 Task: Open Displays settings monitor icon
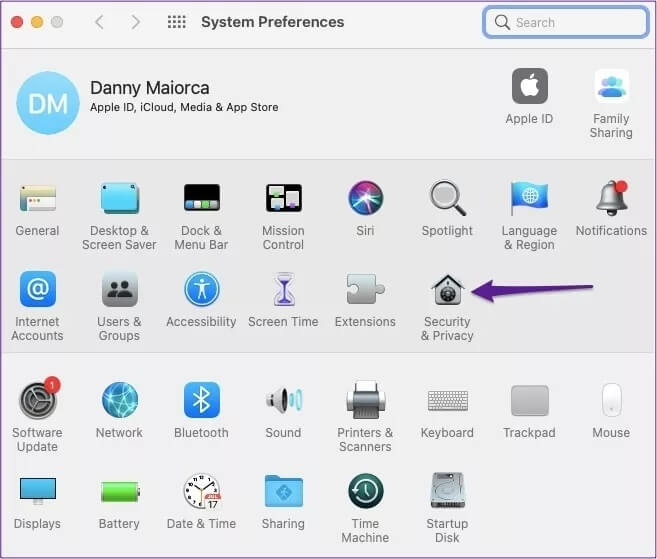coord(38,491)
